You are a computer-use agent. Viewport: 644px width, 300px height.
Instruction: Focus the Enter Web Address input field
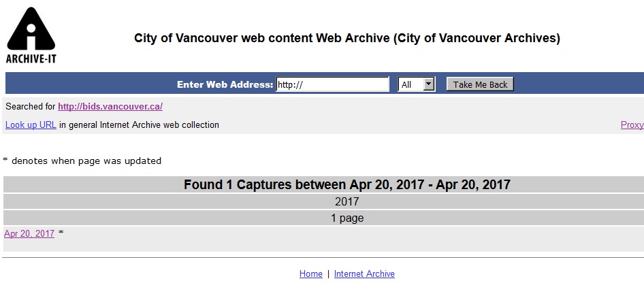tap(332, 84)
